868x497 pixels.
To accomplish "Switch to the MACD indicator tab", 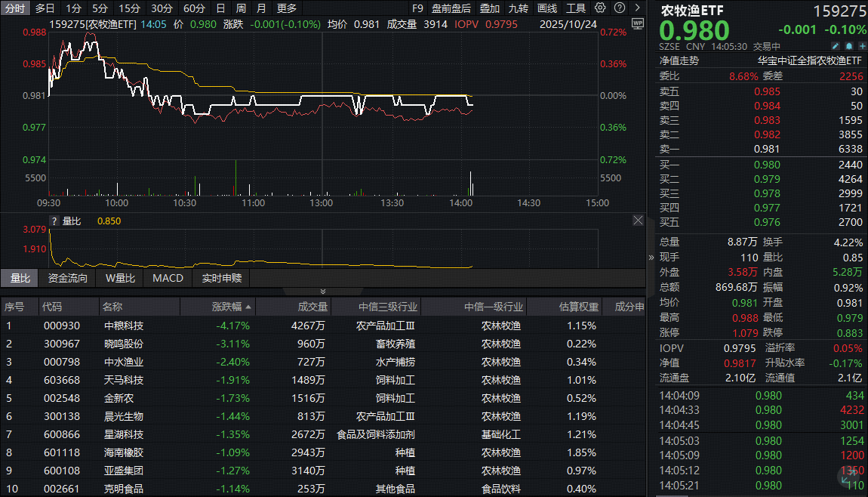I will coord(168,278).
